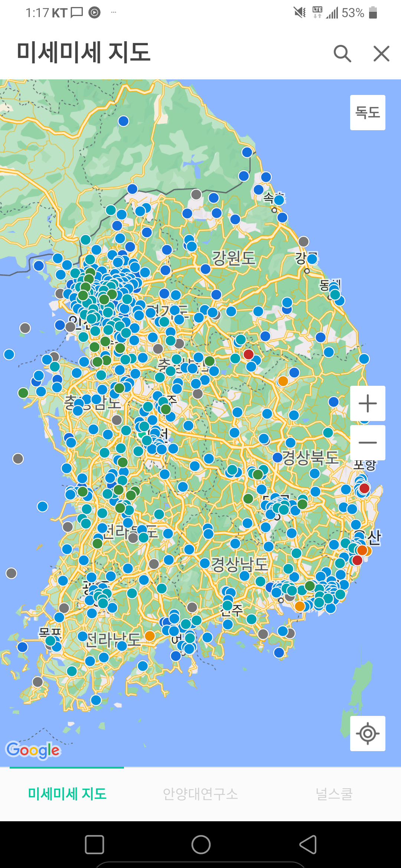Tap the Google logo on the map
This screenshot has height=868, width=401.
[x=33, y=750]
